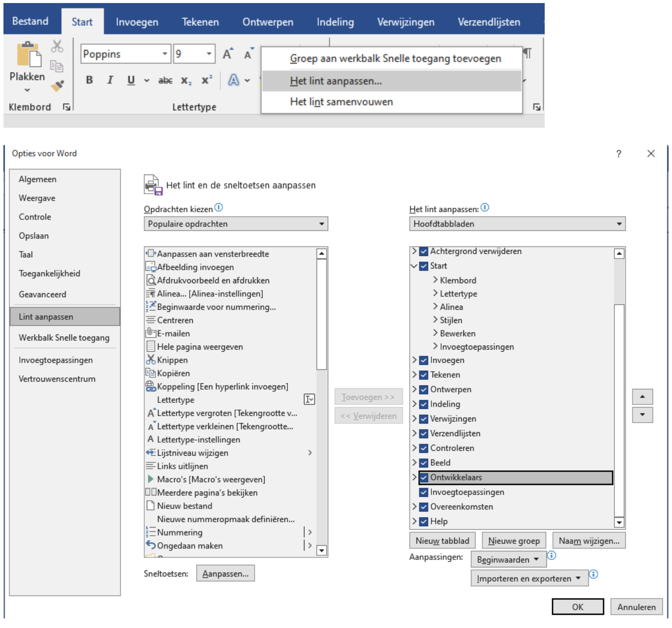Open the Hoofdtabbladen dropdown

click(517, 224)
